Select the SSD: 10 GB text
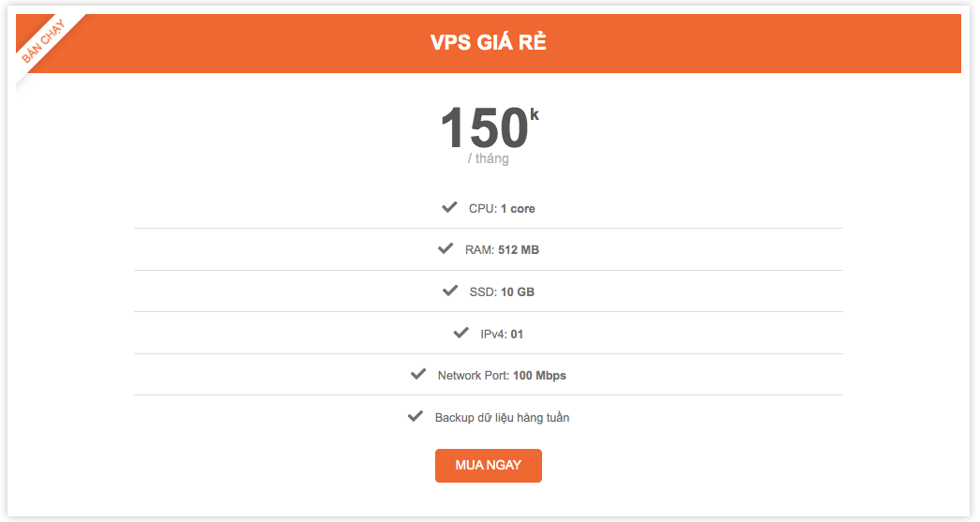 (x=502, y=291)
